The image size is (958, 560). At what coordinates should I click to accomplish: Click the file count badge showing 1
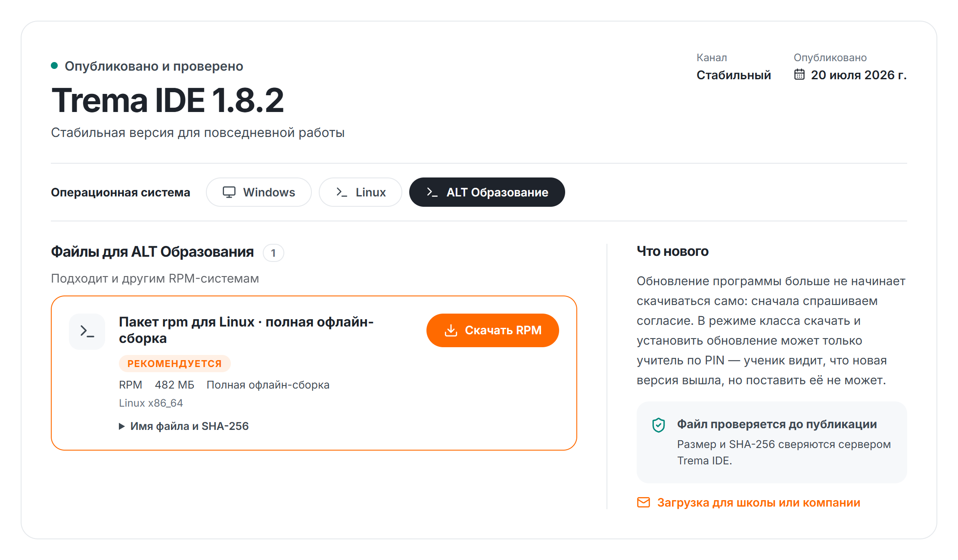273,253
